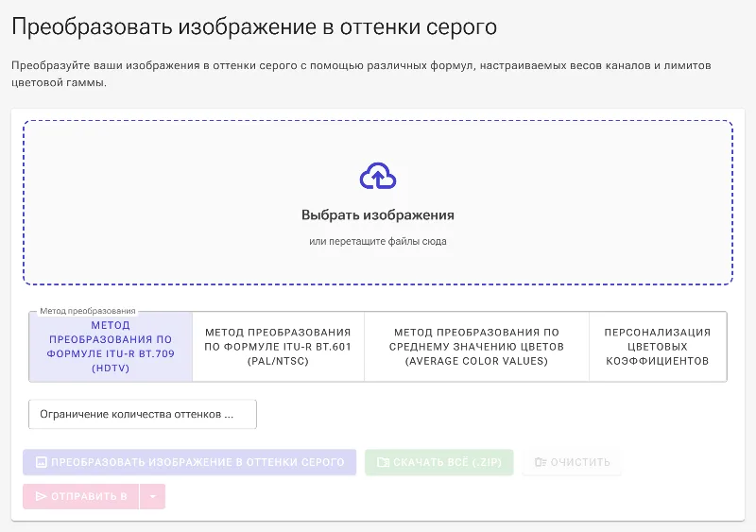Select the ITU-R BT.709 (HDTV) conversion method

tap(111, 346)
